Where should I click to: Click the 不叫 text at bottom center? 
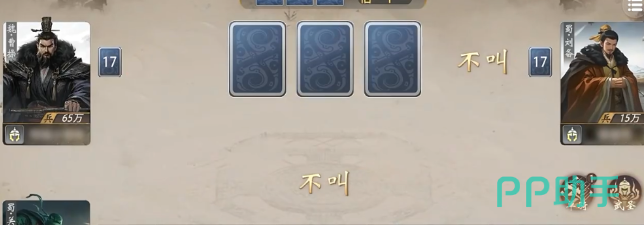coord(325,183)
